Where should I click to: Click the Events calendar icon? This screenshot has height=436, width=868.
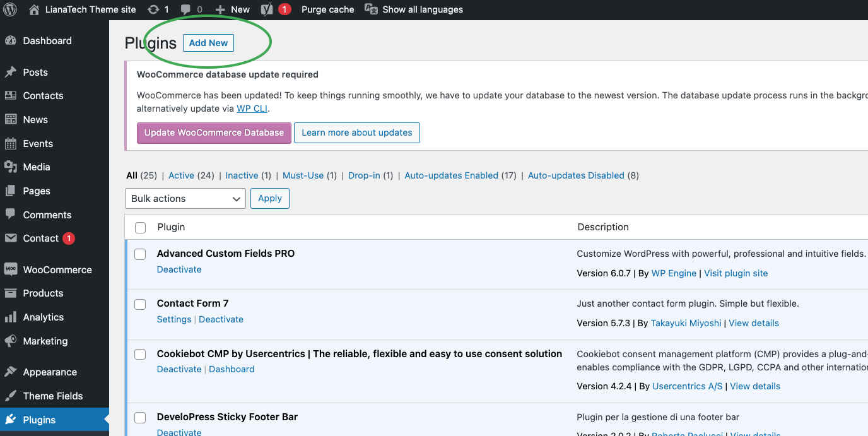[x=11, y=143]
